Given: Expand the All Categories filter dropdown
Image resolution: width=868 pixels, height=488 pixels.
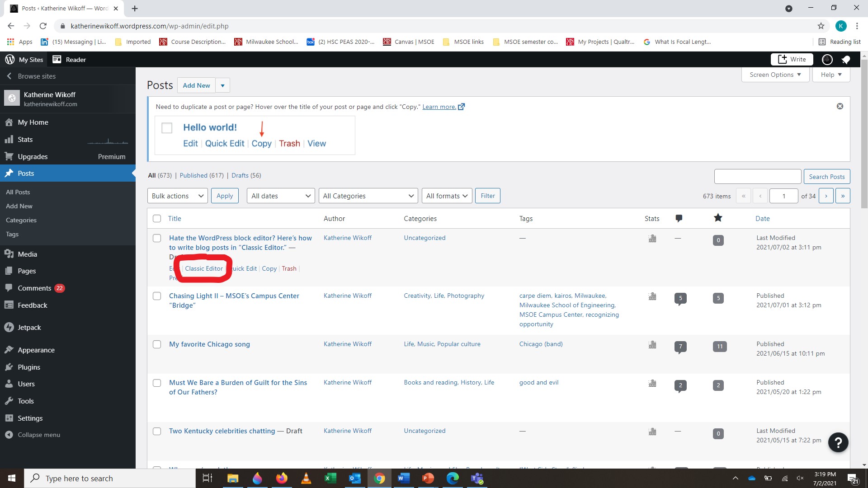Looking at the screenshot, I should click(x=368, y=196).
